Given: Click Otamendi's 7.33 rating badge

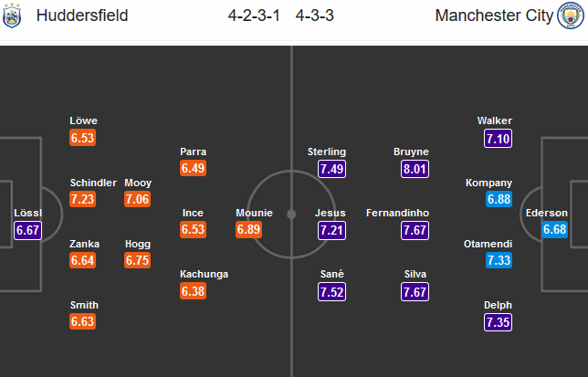Looking at the screenshot, I should tap(499, 260).
